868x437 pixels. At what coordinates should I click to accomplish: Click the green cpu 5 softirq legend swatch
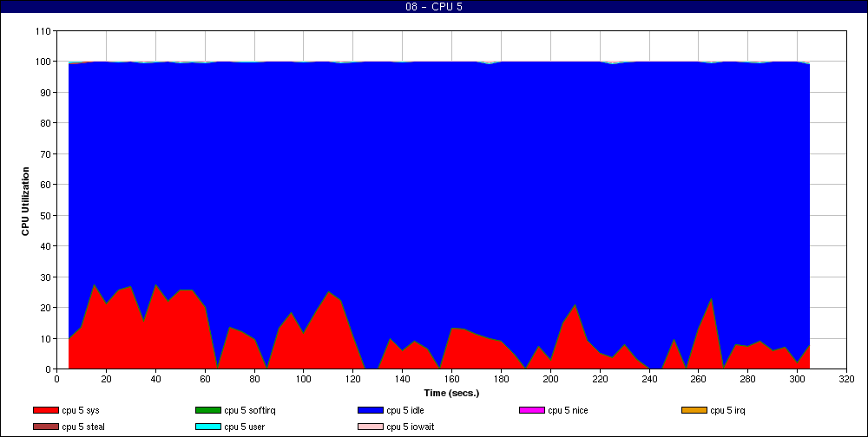(x=208, y=410)
